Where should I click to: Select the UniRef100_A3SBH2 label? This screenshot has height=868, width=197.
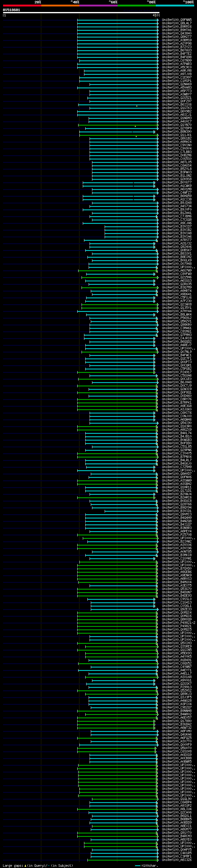177,484
